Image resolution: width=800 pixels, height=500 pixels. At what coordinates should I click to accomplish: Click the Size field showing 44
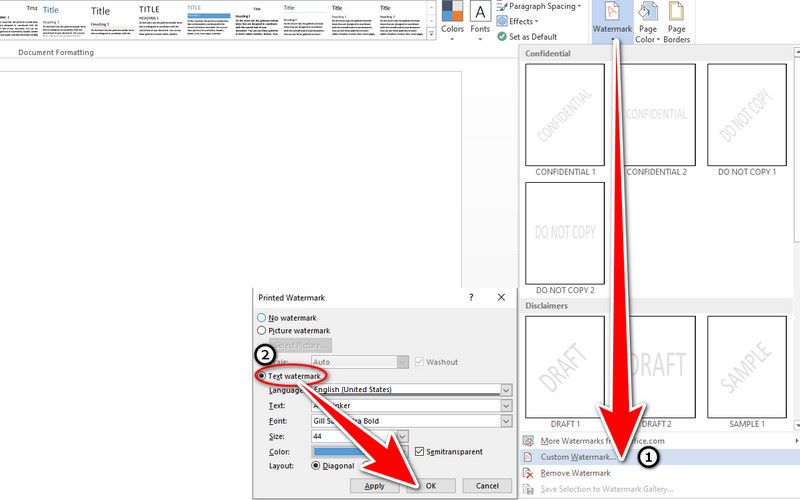(354, 436)
